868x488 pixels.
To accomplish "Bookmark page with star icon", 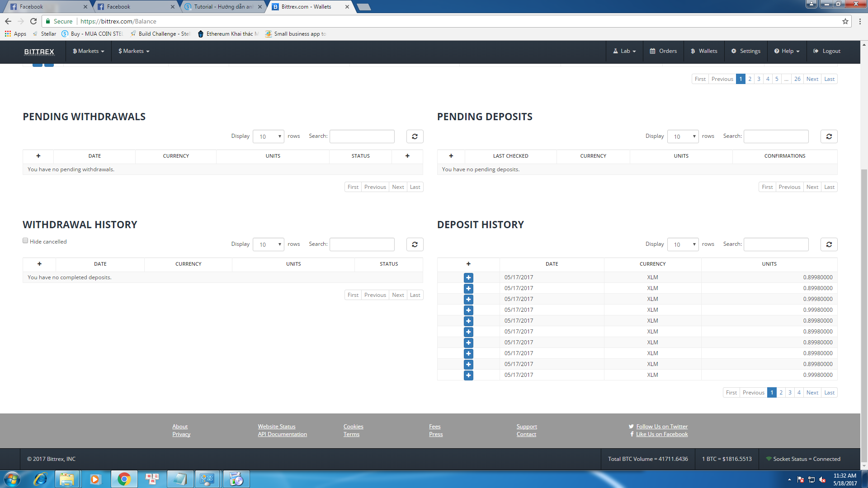I will click(x=845, y=21).
